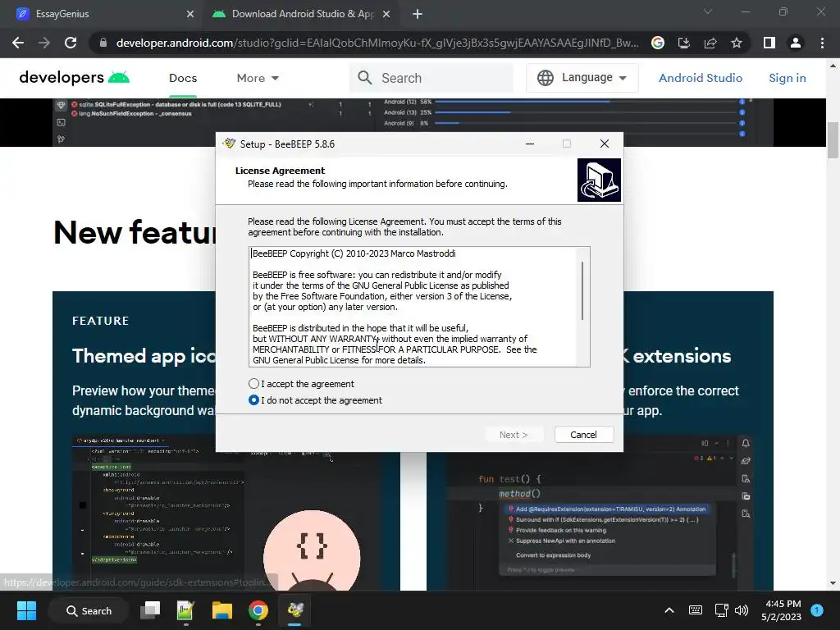This screenshot has height=630, width=840.
Task: Click the install app icon in address bar
Action: click(x=684, y=43)
